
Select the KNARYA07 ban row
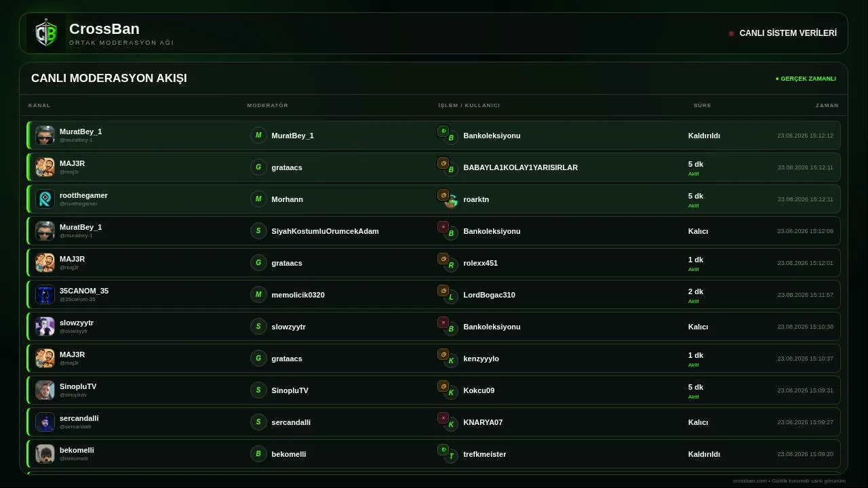click(x=433, y=422)
